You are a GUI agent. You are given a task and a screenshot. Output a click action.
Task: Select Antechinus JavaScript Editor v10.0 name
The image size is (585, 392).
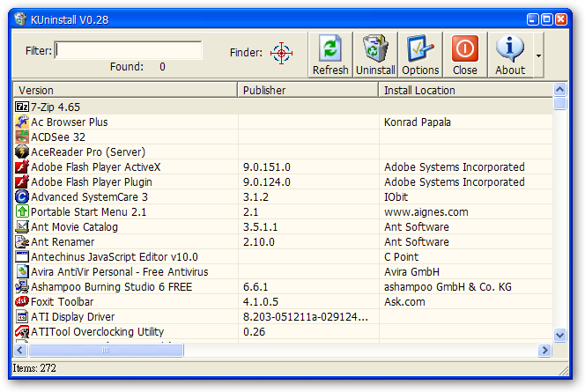click(115, 256)
